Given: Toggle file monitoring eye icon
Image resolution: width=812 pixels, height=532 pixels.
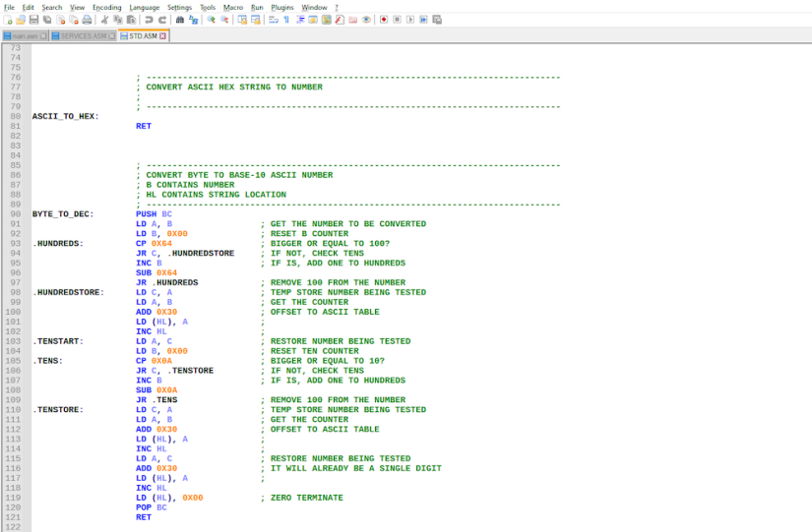Looking at the screenshot, I should 366,20.
